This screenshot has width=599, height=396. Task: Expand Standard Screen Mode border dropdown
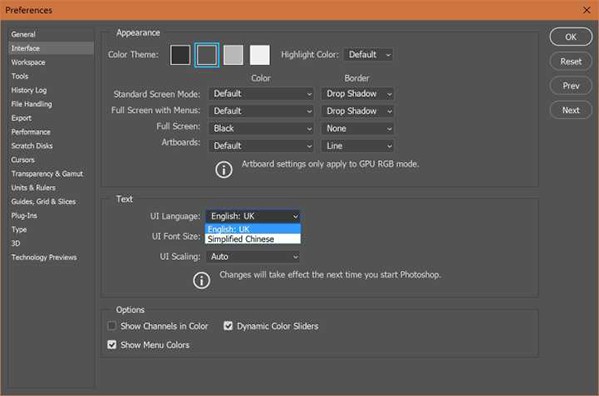point(358,94)
